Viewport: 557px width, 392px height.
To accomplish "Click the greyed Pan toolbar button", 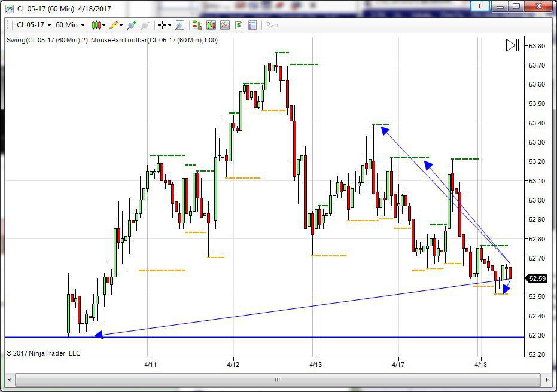I will tap(272, 25).
